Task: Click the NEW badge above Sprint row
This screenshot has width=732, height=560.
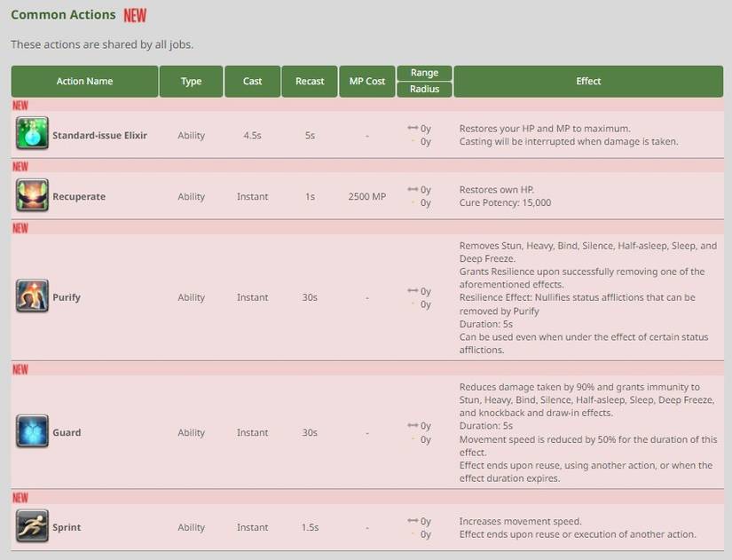Action: point(19,497)
